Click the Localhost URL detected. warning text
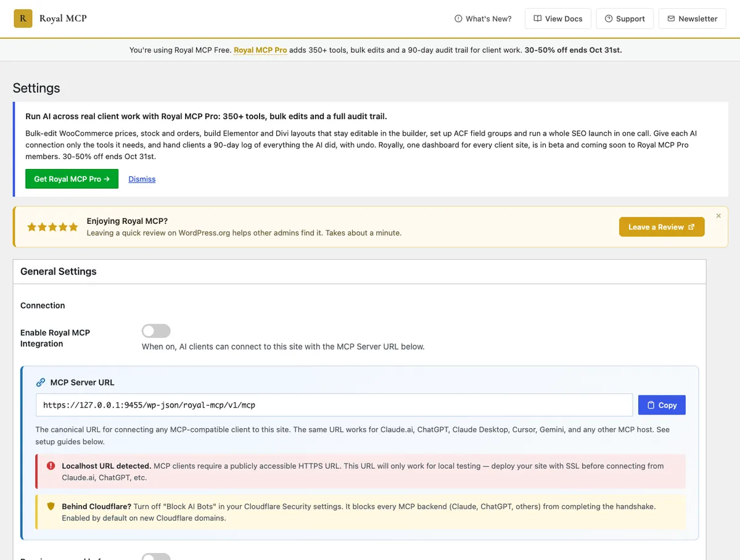Viewport: 740px width, 560px height. (x=107, y=466)
